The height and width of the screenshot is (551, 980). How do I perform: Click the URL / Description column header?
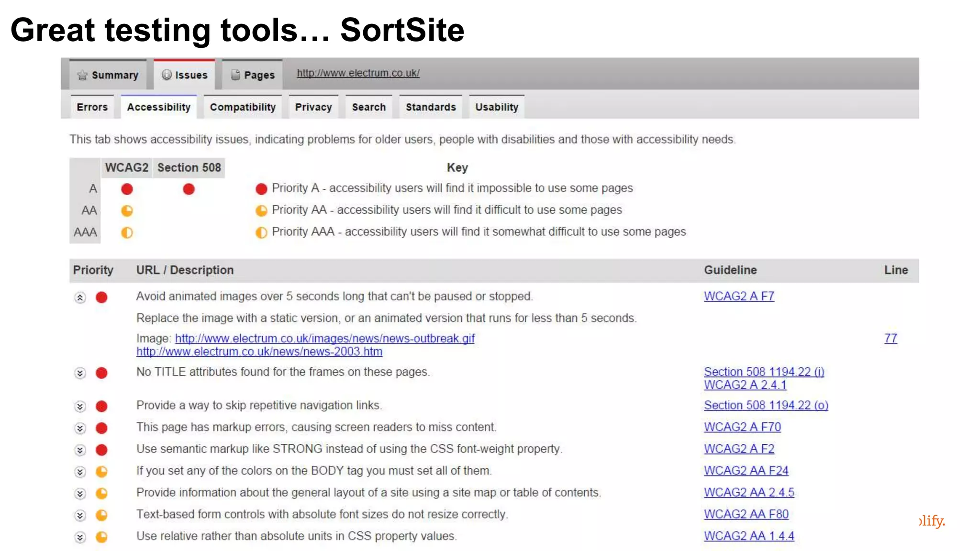click(x=185, y=270)
